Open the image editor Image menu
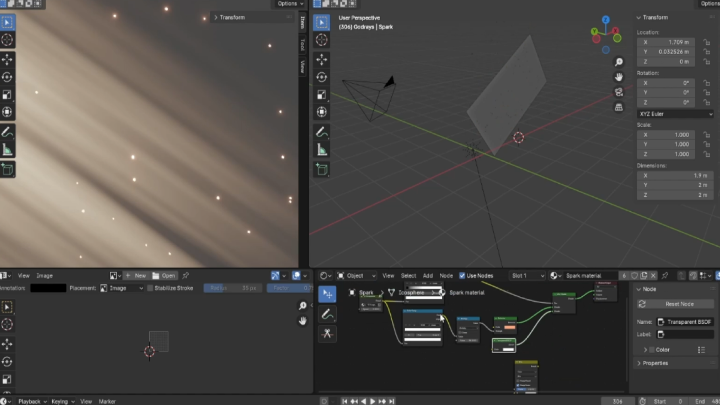 click(45, 276)
